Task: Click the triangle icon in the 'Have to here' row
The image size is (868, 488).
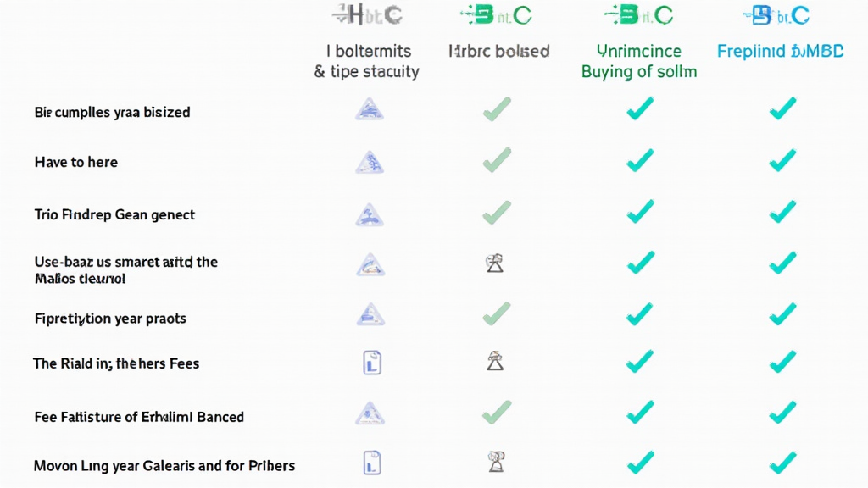Action: coord(370,161)
